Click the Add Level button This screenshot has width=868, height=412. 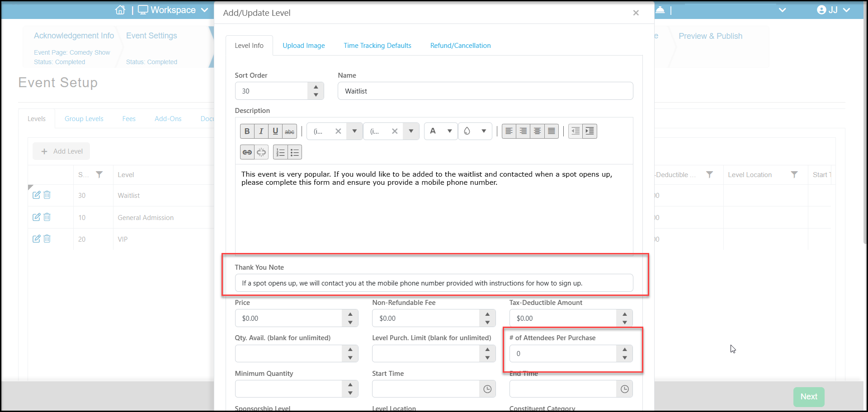click(61, 151)
